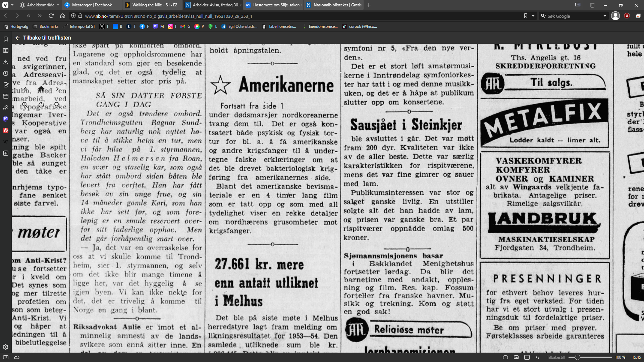The width and height of the screenshot is (644, 362).
Task: Navigate forward in browser history
Action: [17, 16]
